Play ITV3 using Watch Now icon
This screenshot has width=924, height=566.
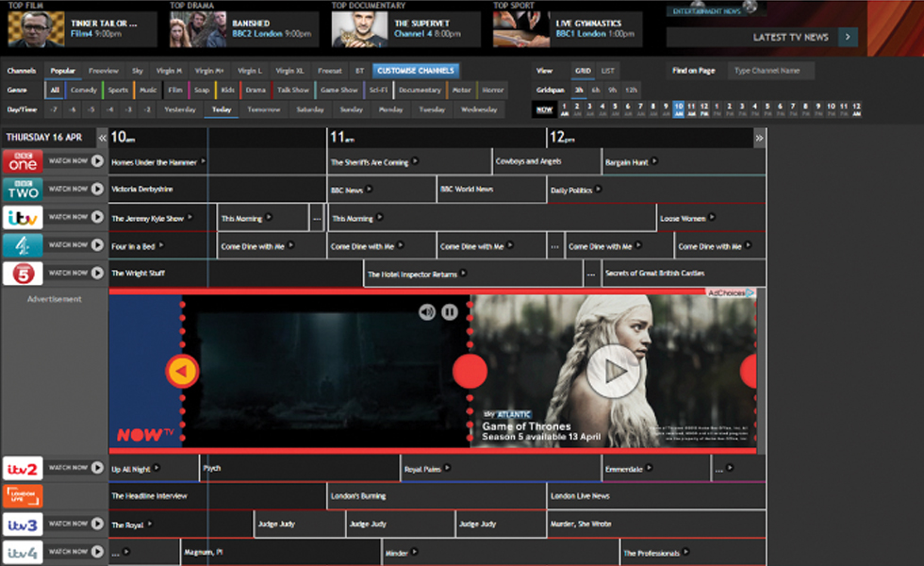pos(97,524)
